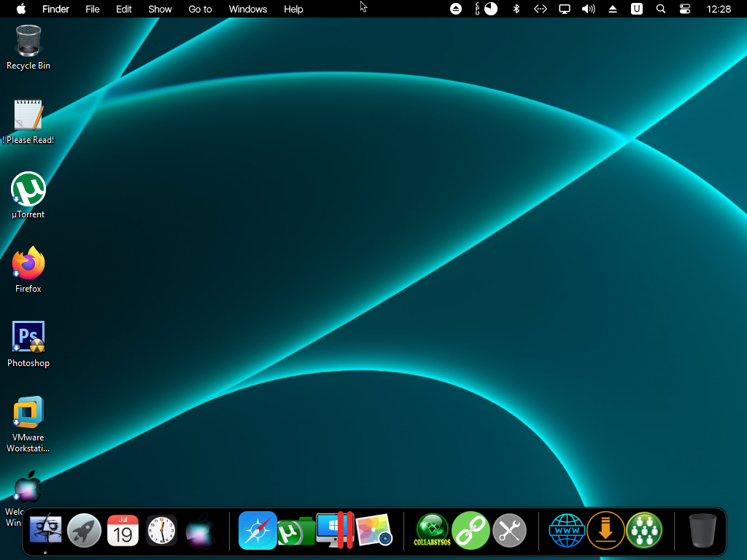Toggle Bluetooth from the menu bar
This screenshot has height=560, width=747.
516,9
